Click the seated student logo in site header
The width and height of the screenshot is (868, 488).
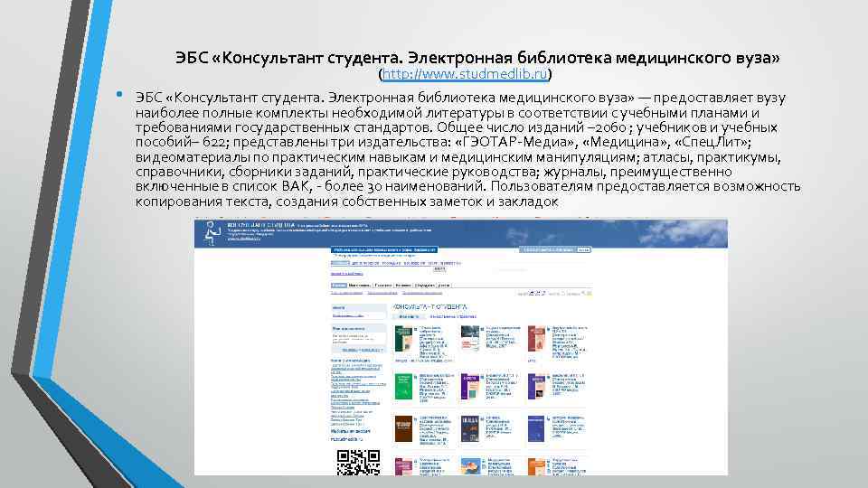pyautogui.click(x=212, y=233)
